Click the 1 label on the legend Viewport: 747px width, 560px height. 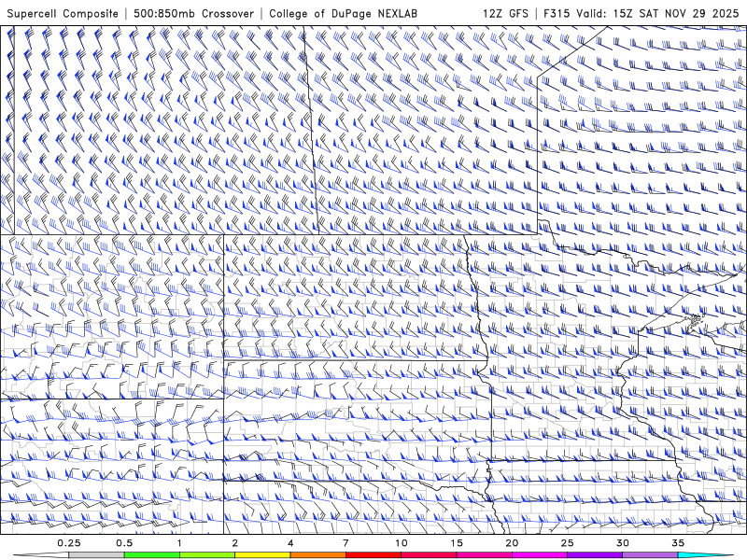click(179, 543)
